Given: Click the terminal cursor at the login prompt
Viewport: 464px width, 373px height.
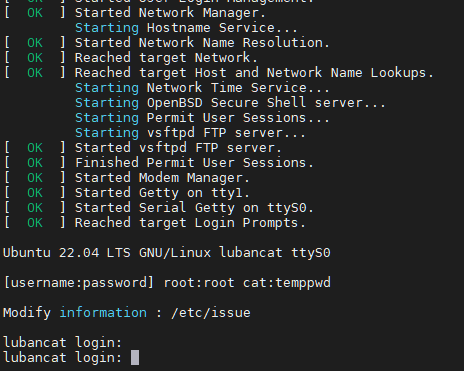Looking at the screenshot, I should (135, 358).
